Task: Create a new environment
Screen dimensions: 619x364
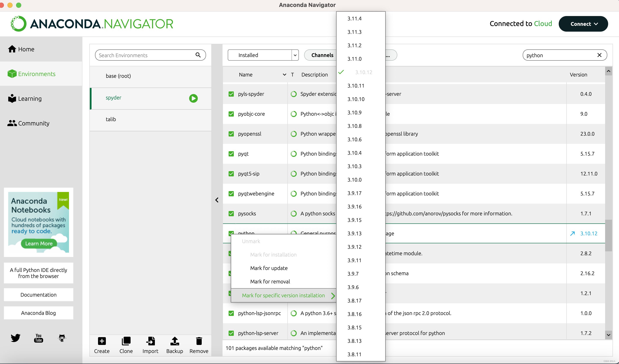Action: pos(102,345)
